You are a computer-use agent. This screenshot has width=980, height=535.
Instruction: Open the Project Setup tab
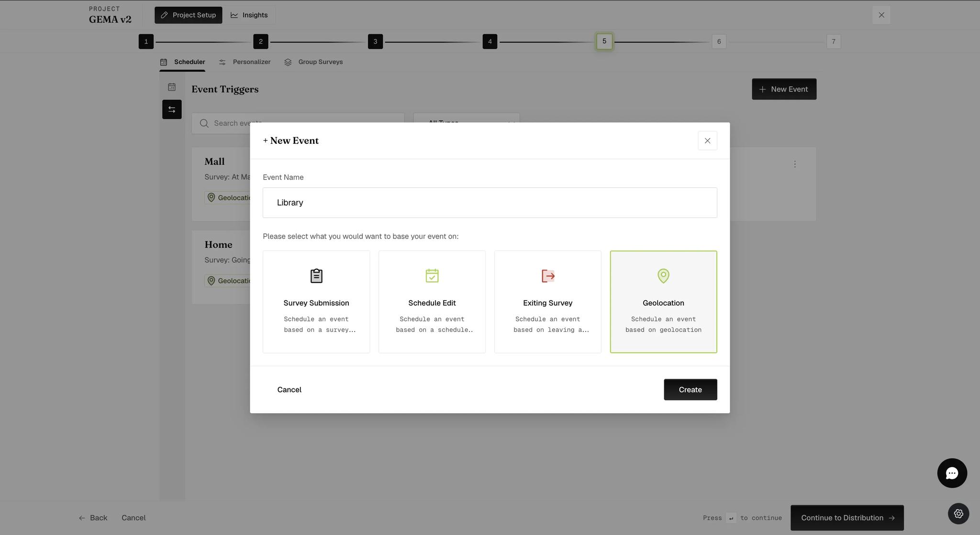pos(188,15)
